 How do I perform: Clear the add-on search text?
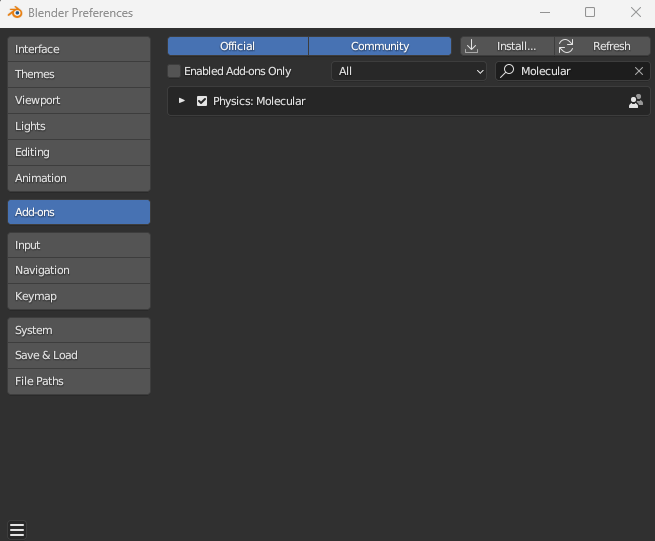(x=639, y=71)
